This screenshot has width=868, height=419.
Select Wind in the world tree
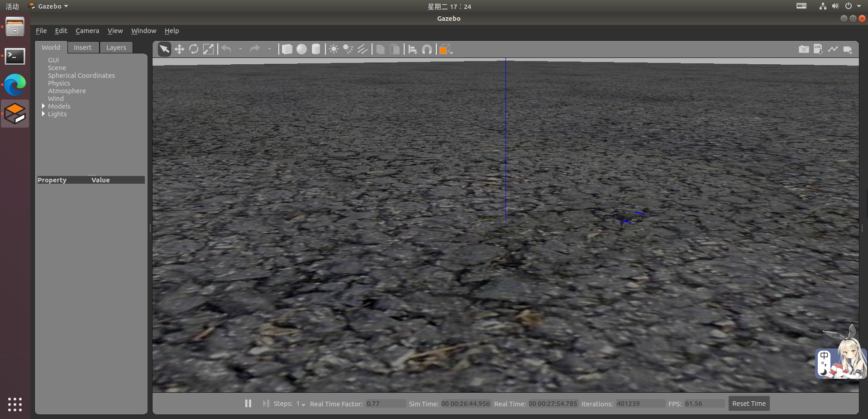(x=56, y=99)
